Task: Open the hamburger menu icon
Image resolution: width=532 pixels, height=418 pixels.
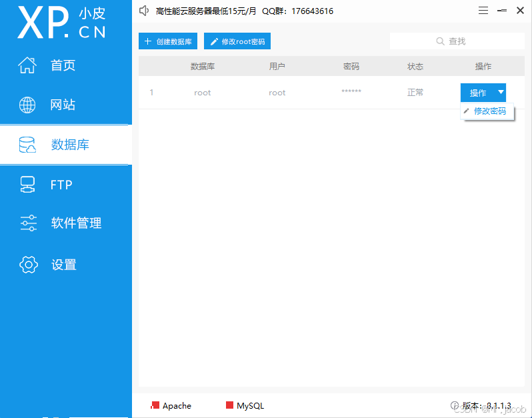Action: [x=483, y=11]
